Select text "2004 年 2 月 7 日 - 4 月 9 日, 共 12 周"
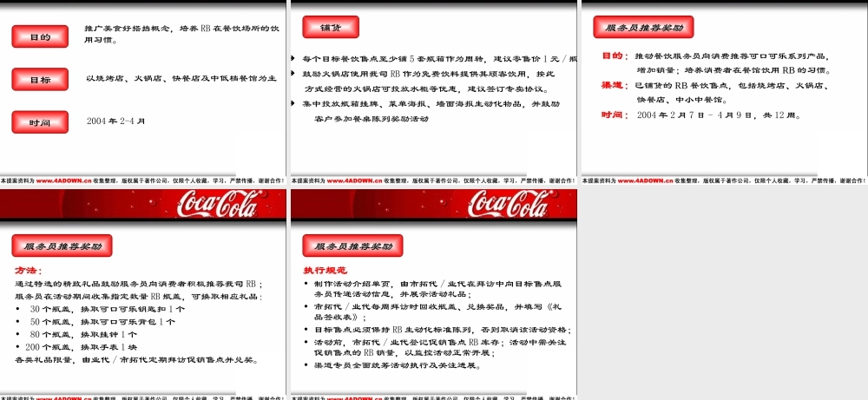868x400 pixels. [x=719, y=115]
